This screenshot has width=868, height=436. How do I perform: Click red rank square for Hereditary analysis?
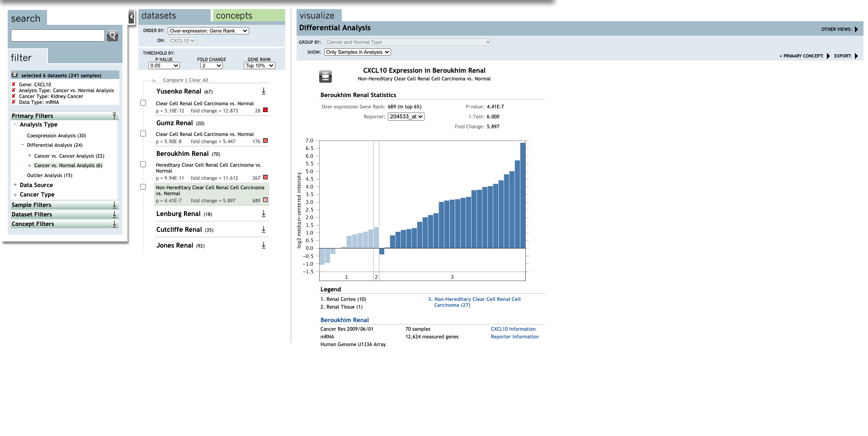pos(265,177)
